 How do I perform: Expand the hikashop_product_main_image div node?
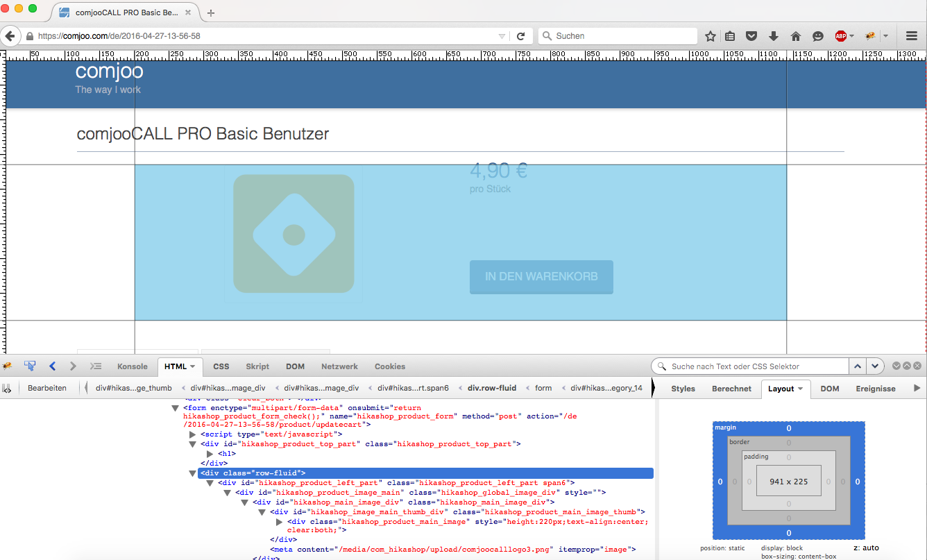(280, 522)
